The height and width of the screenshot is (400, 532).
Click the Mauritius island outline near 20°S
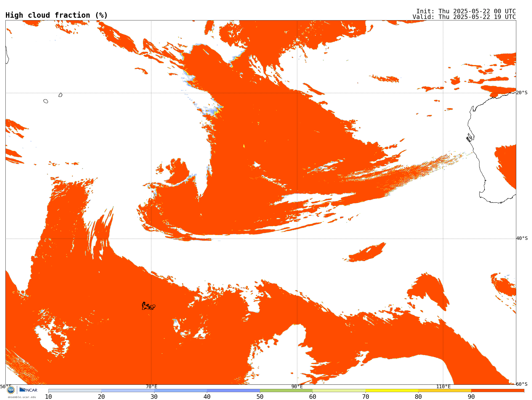coord(60,95)
